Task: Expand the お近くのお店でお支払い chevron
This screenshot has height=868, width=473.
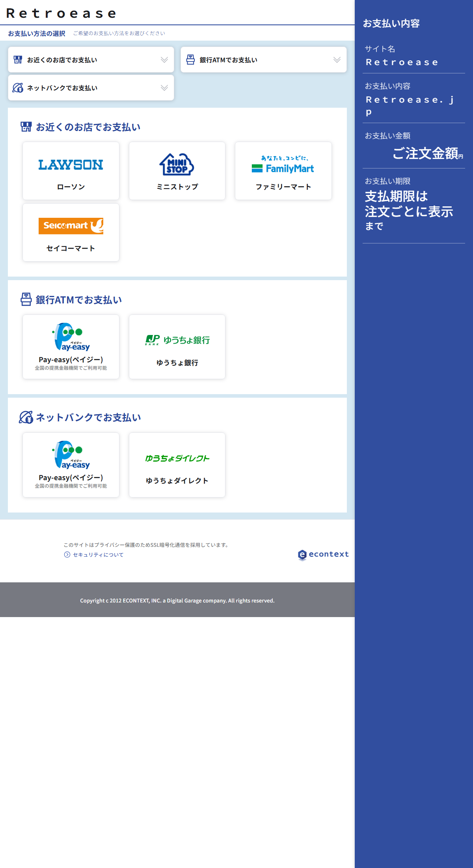Action: point(164,60)
